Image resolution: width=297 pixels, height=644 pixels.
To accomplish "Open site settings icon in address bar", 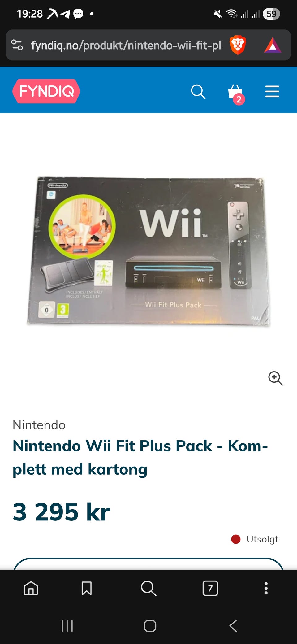I will (17, 45).
